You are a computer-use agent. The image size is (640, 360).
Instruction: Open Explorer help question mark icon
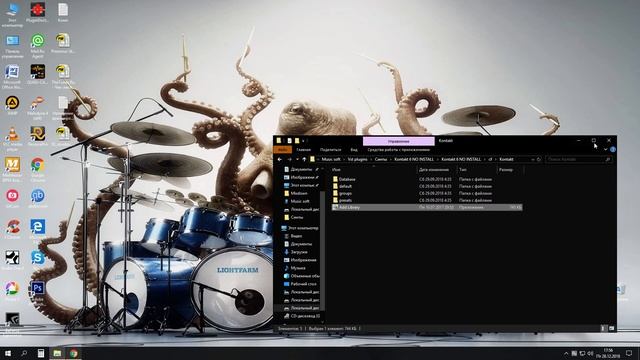(613, 150)
